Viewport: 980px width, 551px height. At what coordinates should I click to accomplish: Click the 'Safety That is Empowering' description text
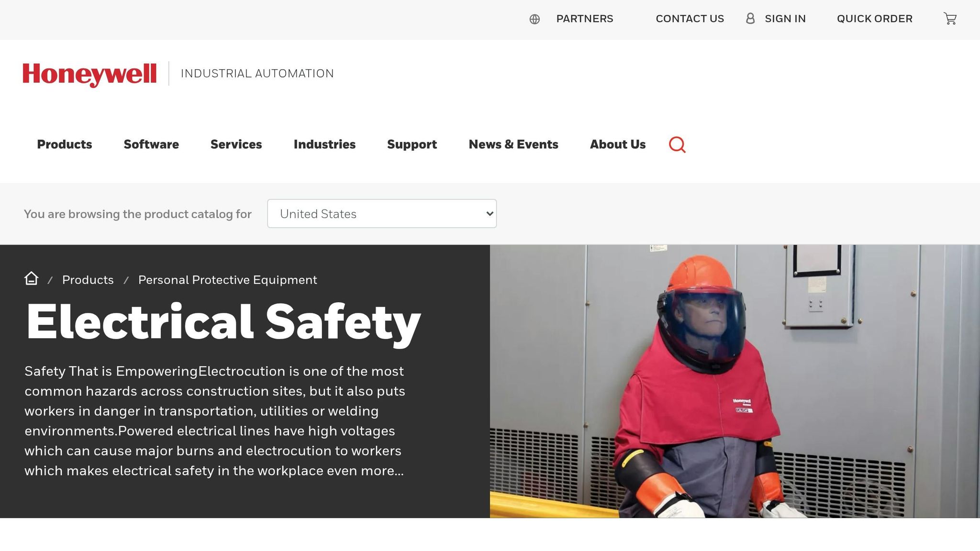[215, 421]
